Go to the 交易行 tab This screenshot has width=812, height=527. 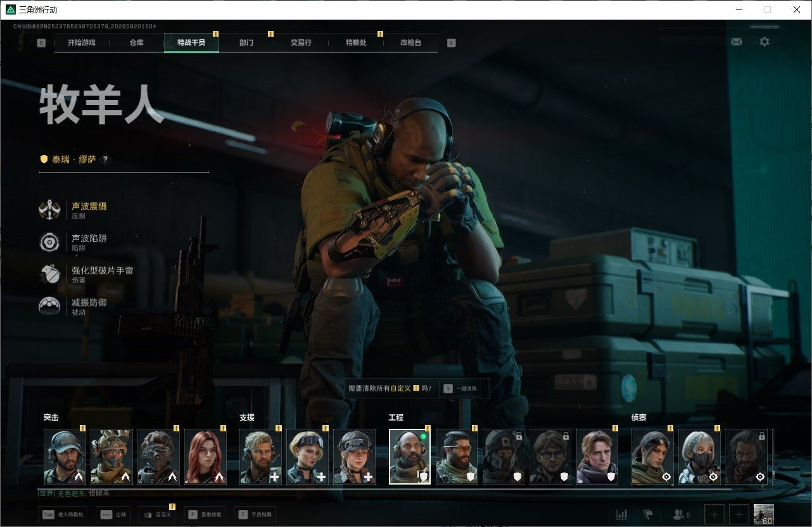pyautogui.click(x=301, y=43)
